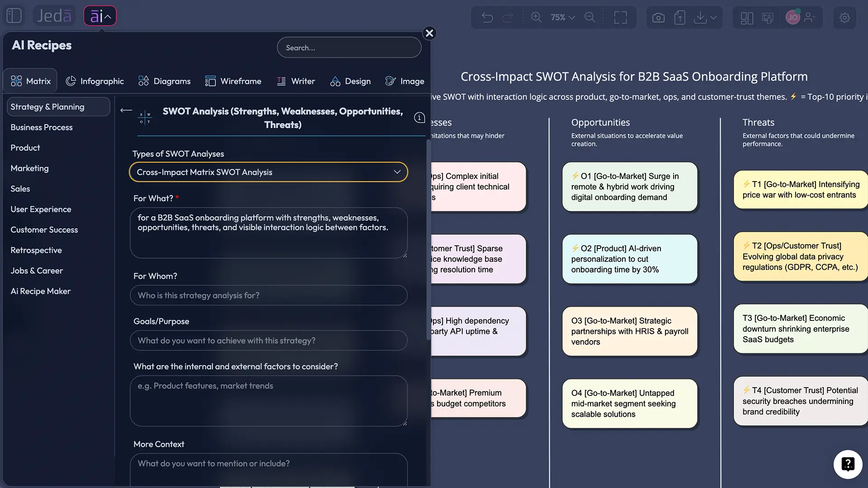
Task: Toggle fullscreen fit view
Action: (620, 18)
